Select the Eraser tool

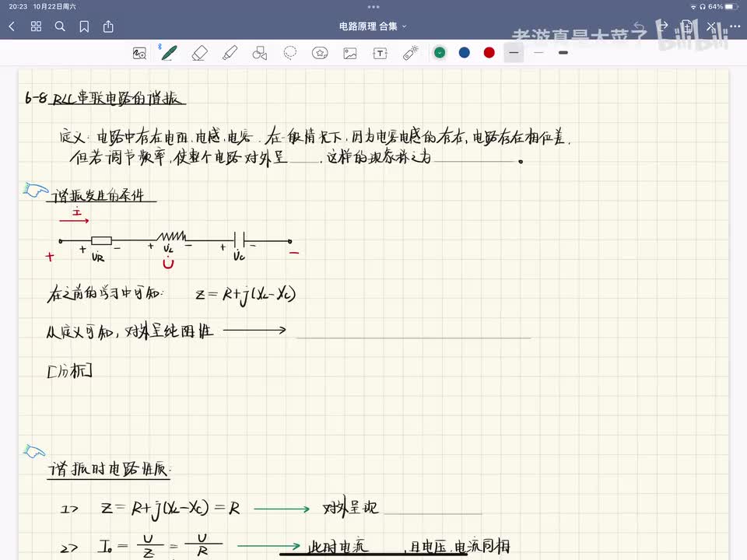[x=200, y=53]
